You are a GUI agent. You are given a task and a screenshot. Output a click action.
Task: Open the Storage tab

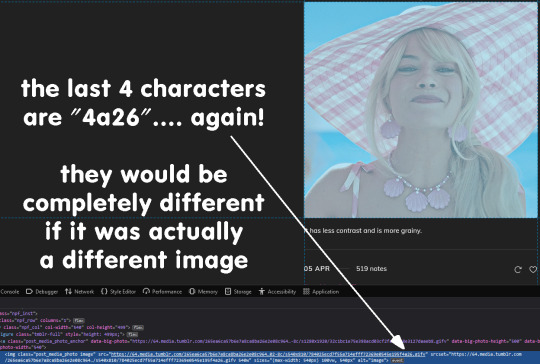pyautogui.click(x=238, y=292)
